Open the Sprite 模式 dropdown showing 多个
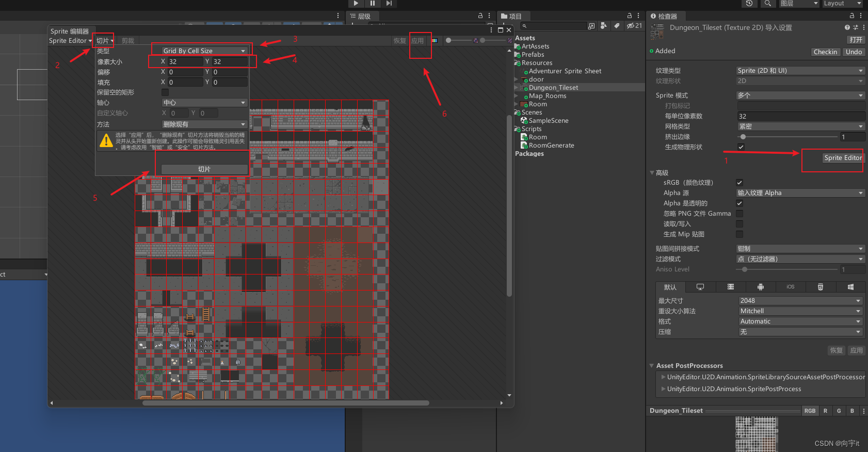The image size is (868, 452). [x=800, y=95]
